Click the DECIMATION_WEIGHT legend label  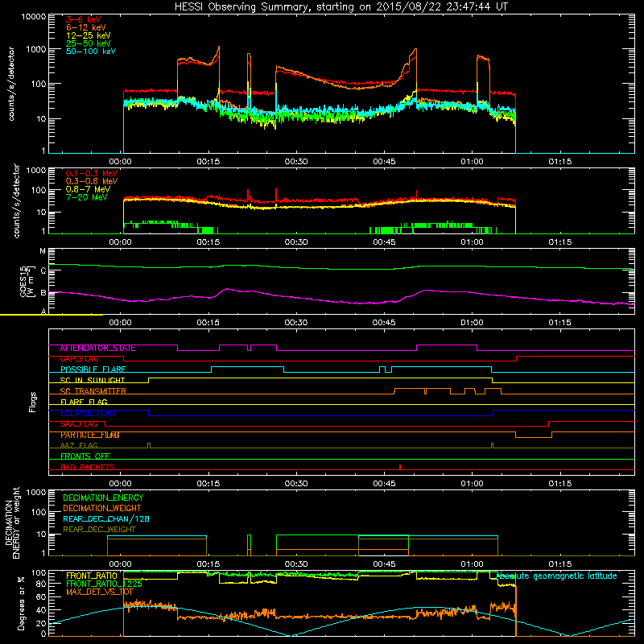(x=102, y=508)
